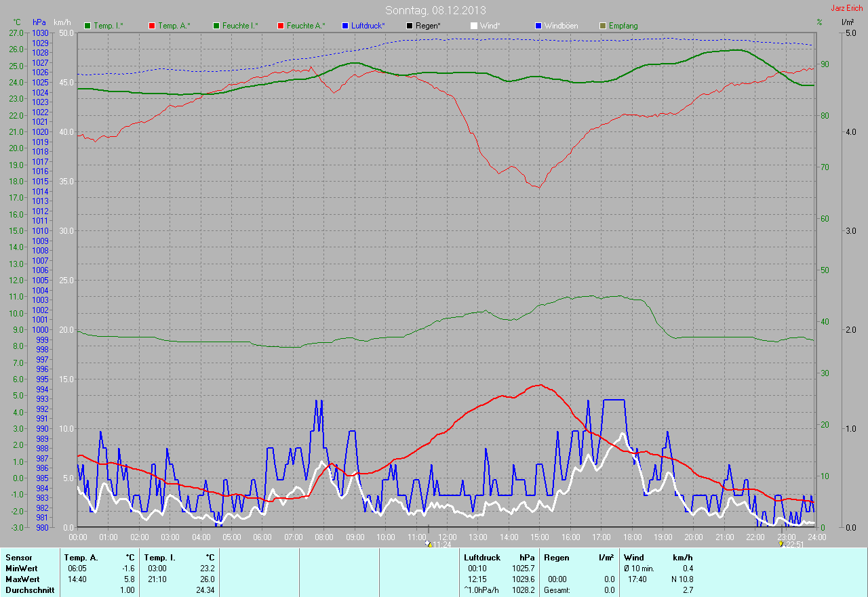Click the 21:10 time cell in table
The image size is (868, 597).
tap(159, 579)
